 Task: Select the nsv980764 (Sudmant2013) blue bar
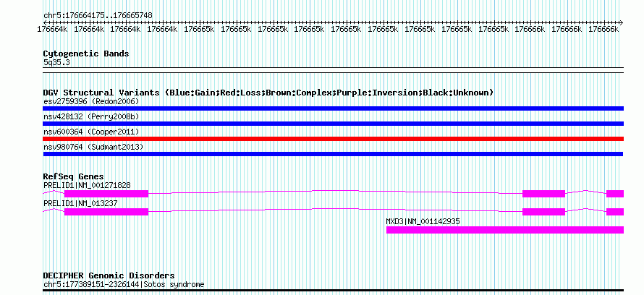click(x=333, y=154)
